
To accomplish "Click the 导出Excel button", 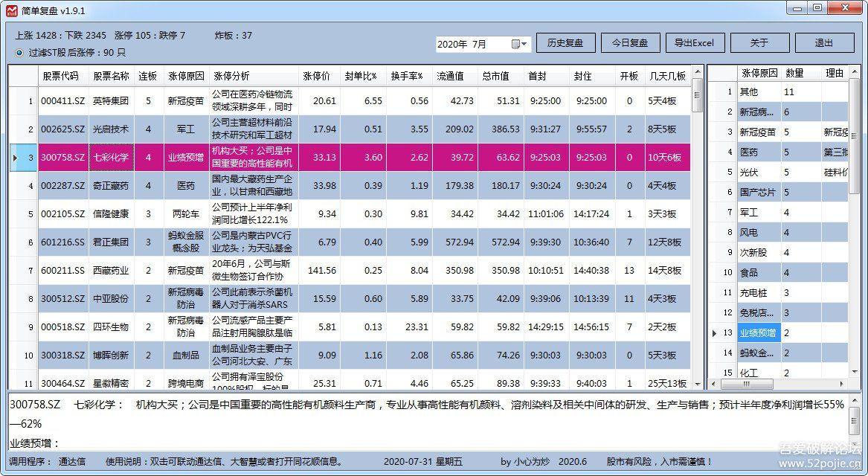I will click(695, 43).
